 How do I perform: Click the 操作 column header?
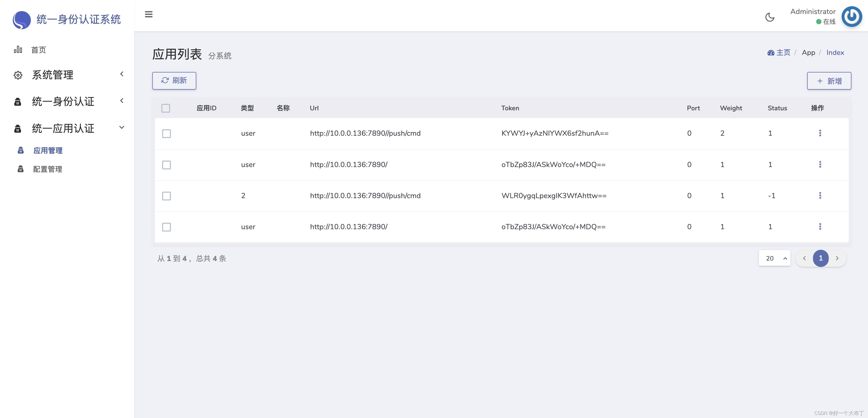coord(818,108)
